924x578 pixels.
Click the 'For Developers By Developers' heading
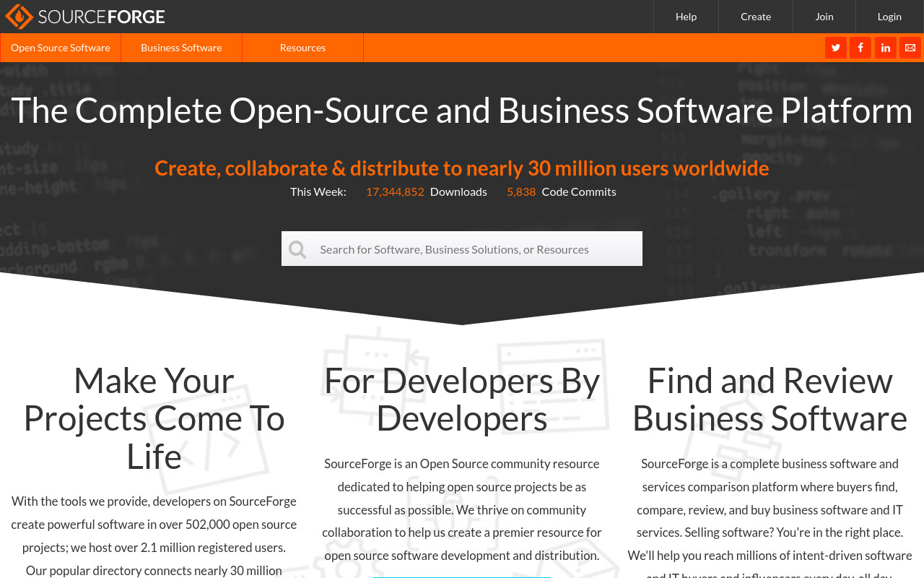pos(462,400)
